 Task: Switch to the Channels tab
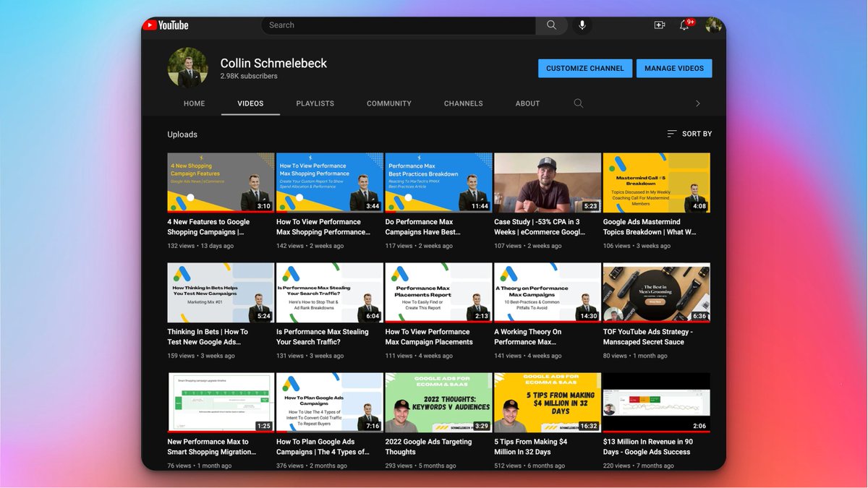coord(464,103)
